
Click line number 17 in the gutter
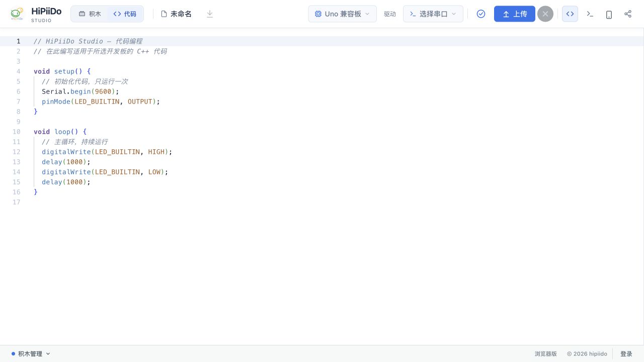[x=17, y=202]
